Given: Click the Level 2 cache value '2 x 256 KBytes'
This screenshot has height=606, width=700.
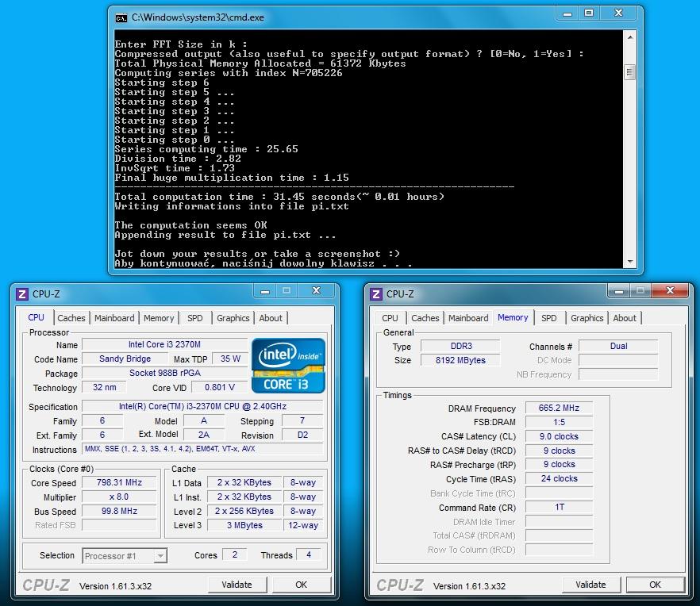Looking at the screenshot, I should click(244, 511).
